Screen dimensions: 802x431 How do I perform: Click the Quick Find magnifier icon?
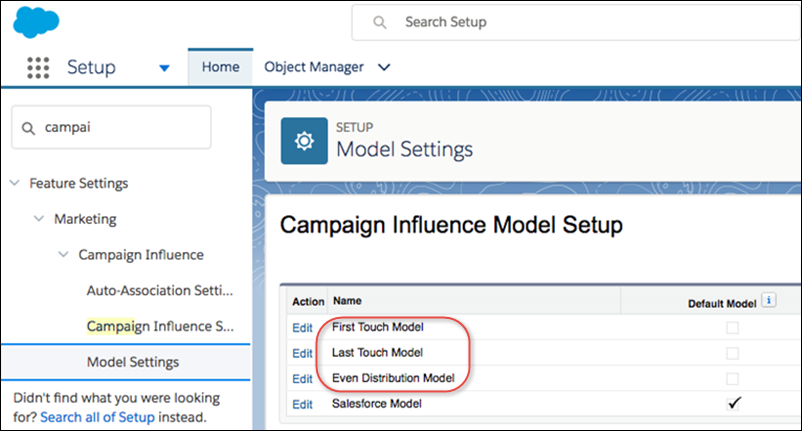pyautogui.click(x=30, y=128)
